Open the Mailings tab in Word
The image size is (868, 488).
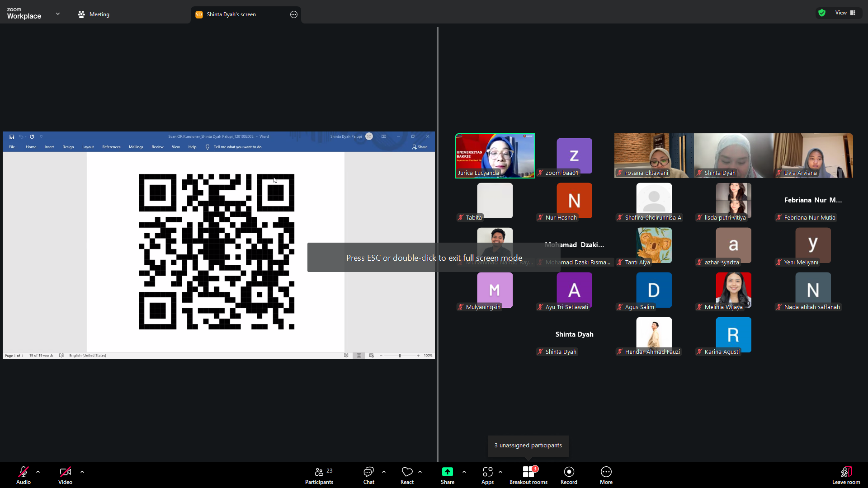[x=136, y=147]
